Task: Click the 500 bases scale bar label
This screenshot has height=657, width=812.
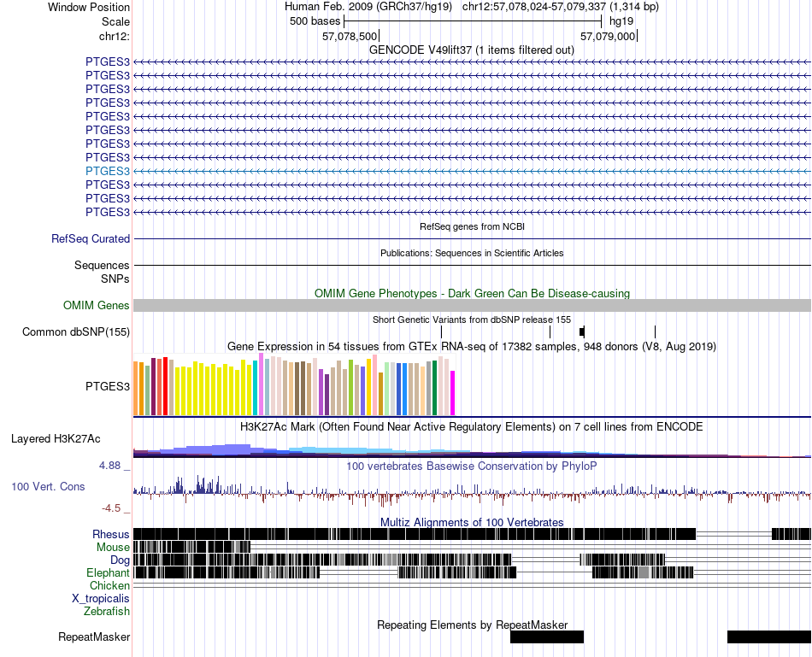Action: point(315,21)
